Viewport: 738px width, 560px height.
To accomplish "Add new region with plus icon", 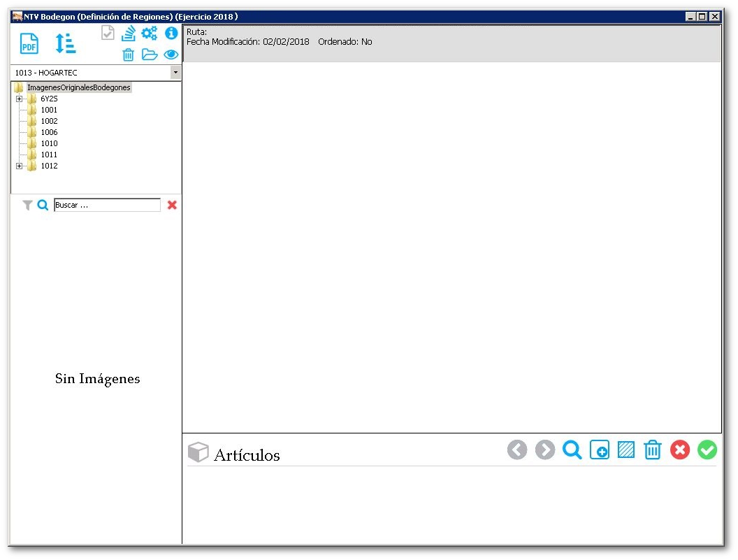I will [600, 450].
